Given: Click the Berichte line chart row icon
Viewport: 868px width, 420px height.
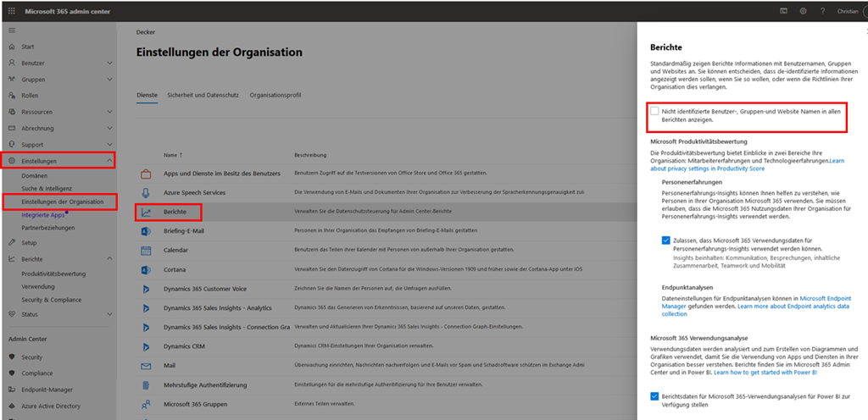Looking at the screenshot, I should [x=146, y=212].
